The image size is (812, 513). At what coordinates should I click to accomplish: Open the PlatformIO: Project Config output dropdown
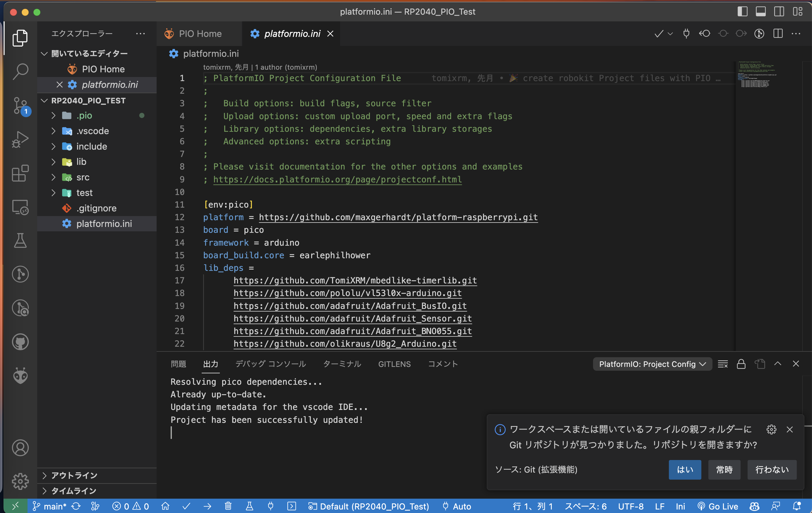pyautogui.click(x=652, y=364)
